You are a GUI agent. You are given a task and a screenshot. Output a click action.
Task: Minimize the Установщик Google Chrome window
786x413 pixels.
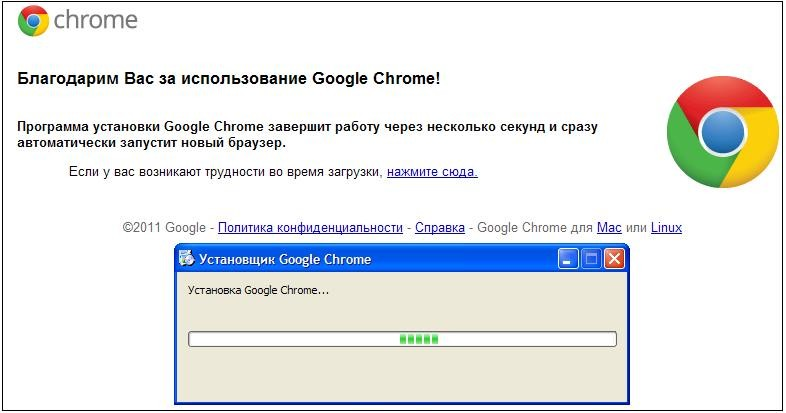pyautogui.click(x=568, y=259)
